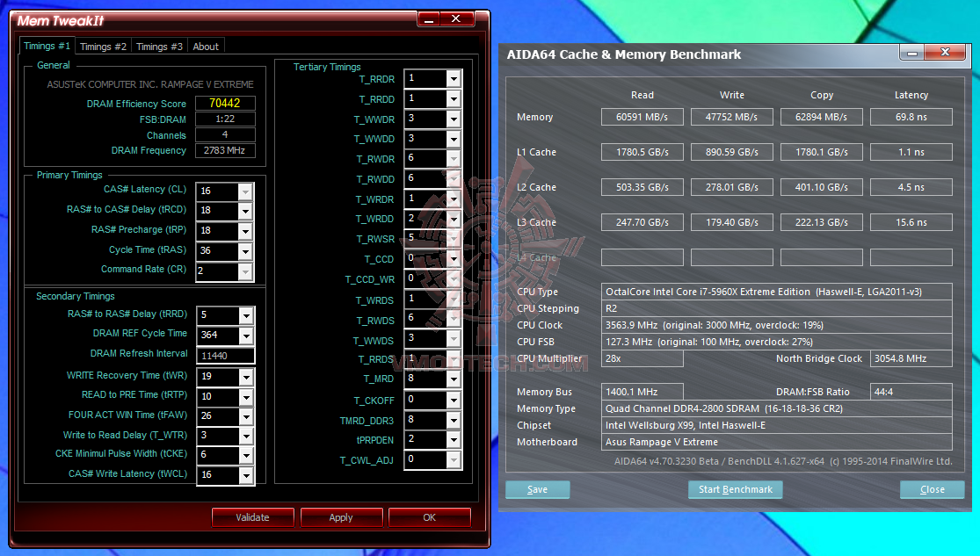Screen dimensions: 980x556
Task: Switch to the Timings #2 tab
Action: (103, 47)
